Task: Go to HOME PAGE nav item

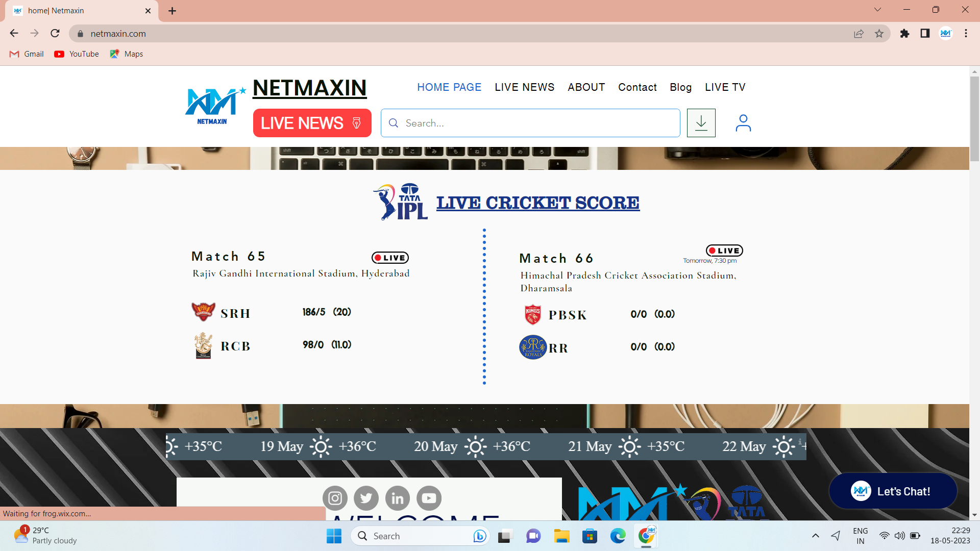Action: (x=449, y=87)
